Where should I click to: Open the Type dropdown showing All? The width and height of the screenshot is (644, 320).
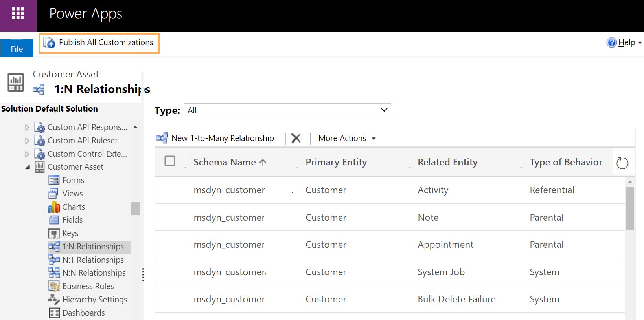[x=287, y=110]
